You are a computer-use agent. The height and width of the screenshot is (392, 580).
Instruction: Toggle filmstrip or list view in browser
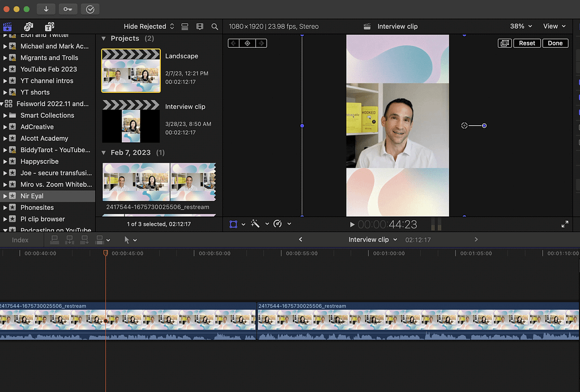coord(185,27)
